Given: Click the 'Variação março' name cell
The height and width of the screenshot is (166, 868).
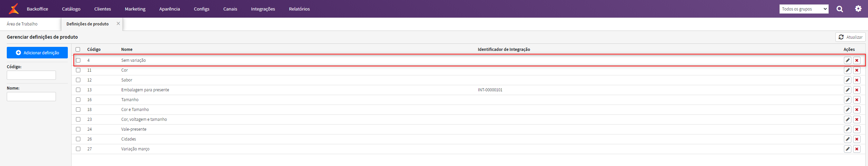Looking at the screenshot, I should [x=135, y=149].
